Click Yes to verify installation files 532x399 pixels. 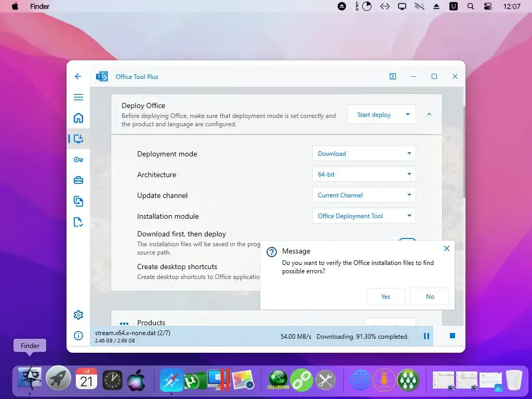pyautogui.click(x=386, y=296)
